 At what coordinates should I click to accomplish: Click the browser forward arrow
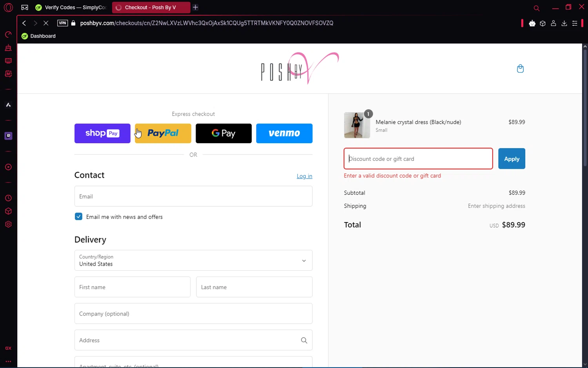35,23
